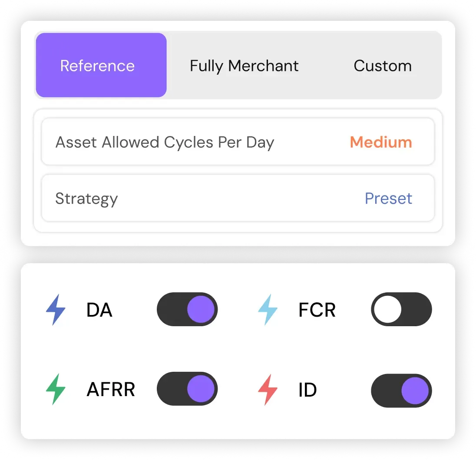Click the FCR text label
The height and width of the screenshot is (460, 476).
[x=317, y=310]
